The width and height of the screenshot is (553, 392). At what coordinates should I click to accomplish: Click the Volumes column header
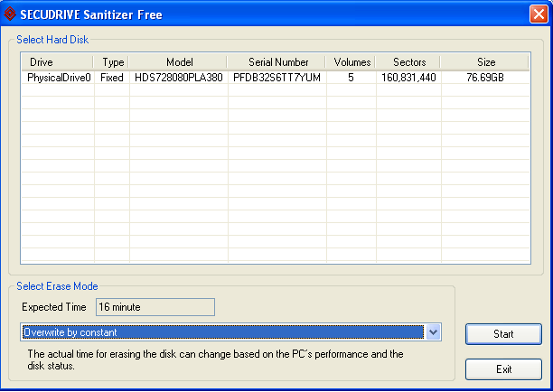pyautogui.click(x=351, y=62)
